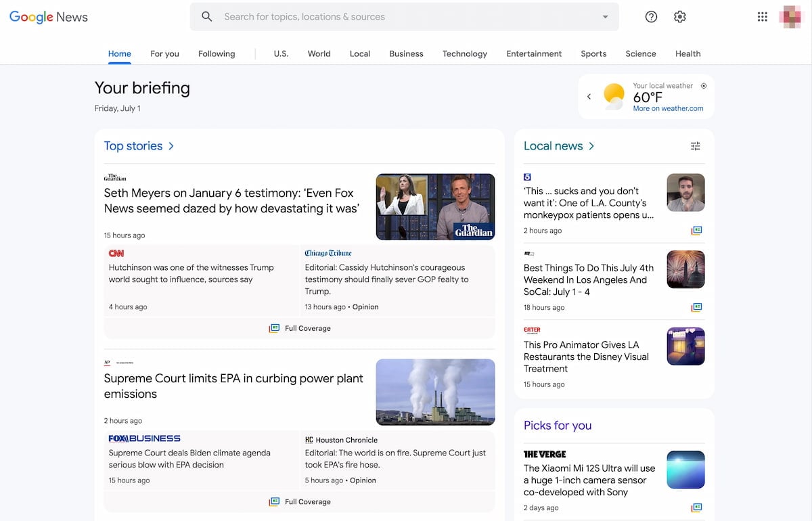Open Full Coverage on the Seth Meyers story
This screenshot has height=521, width=812.
pos(300,327)
